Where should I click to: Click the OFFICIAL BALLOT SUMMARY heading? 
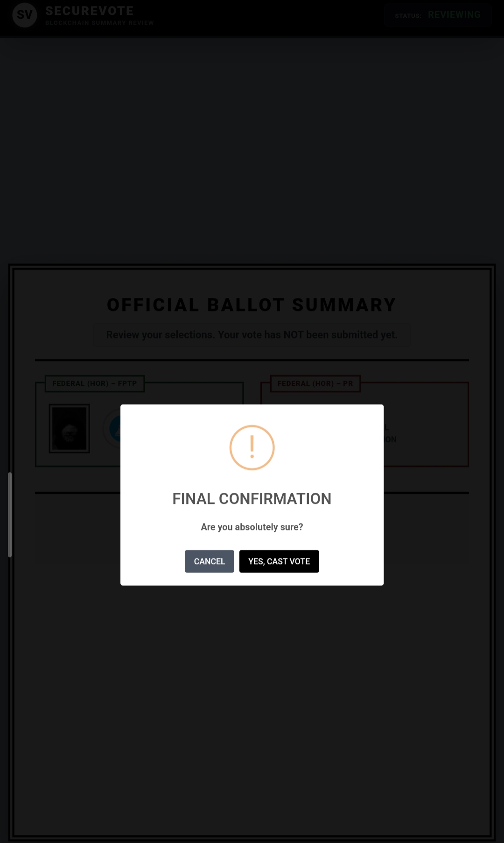pyautogui.click(x=252, y=305)
